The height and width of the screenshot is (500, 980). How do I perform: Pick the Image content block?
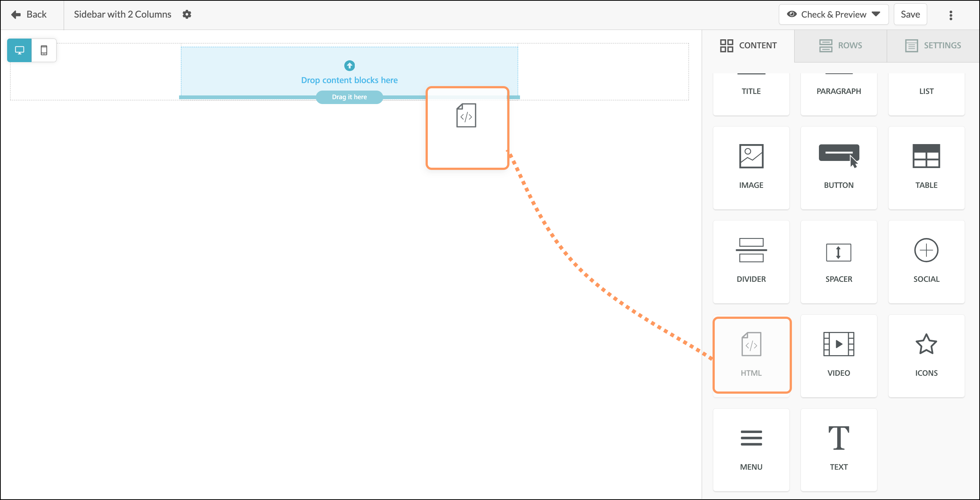tap(751, 168)
